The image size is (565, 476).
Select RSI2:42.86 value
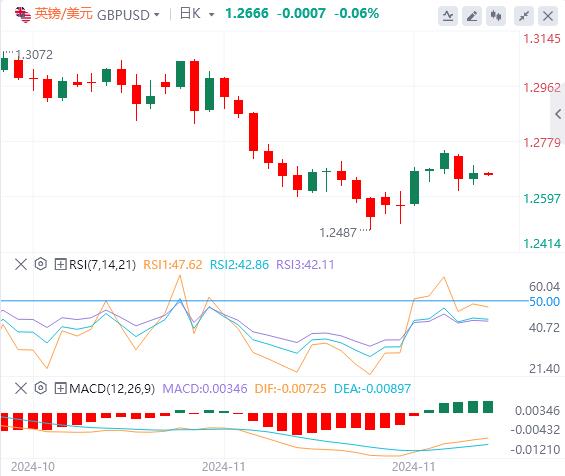(239, 264)
